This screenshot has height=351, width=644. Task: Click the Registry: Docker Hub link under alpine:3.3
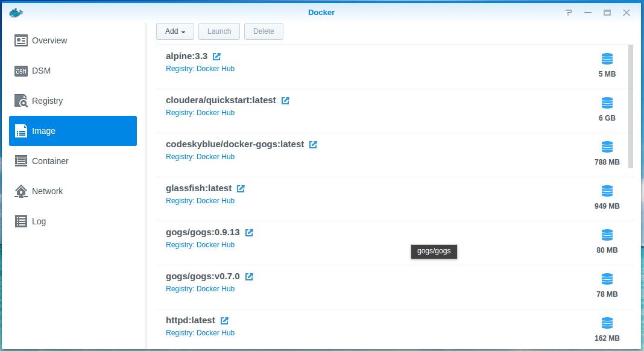pyautogui.click(x=200, y=69)
